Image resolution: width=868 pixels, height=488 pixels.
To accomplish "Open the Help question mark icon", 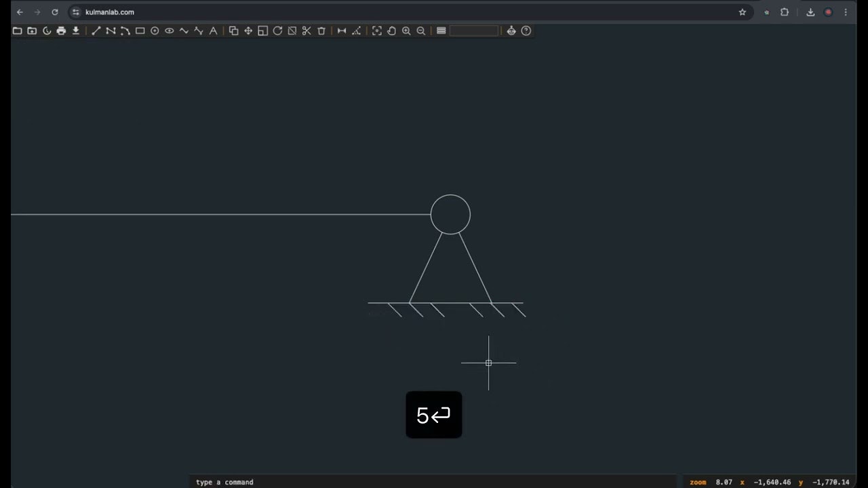I will coord(526,30).
